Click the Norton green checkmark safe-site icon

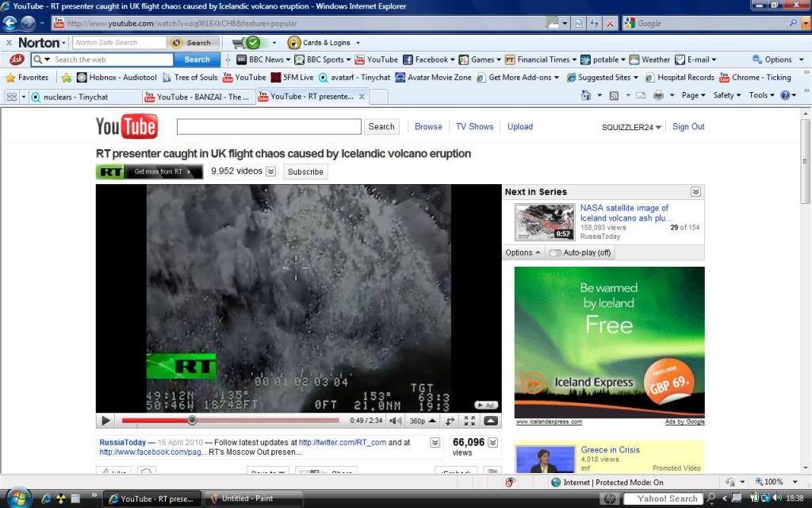tap(253, 43)
